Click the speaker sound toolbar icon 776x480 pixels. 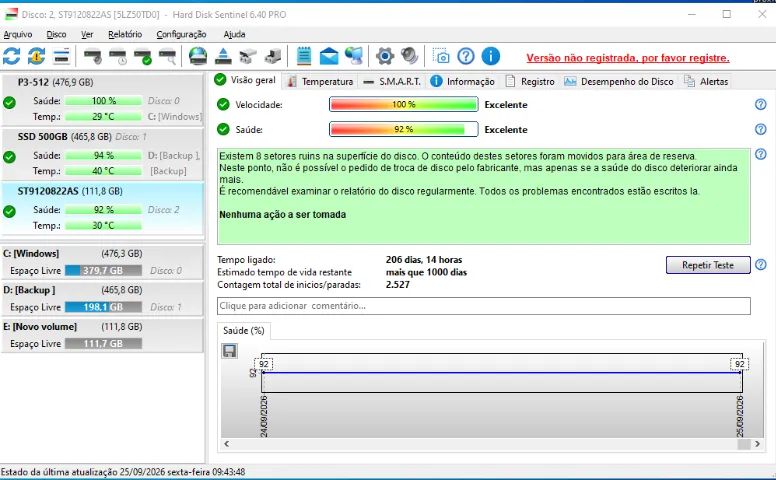coord(410,56)
